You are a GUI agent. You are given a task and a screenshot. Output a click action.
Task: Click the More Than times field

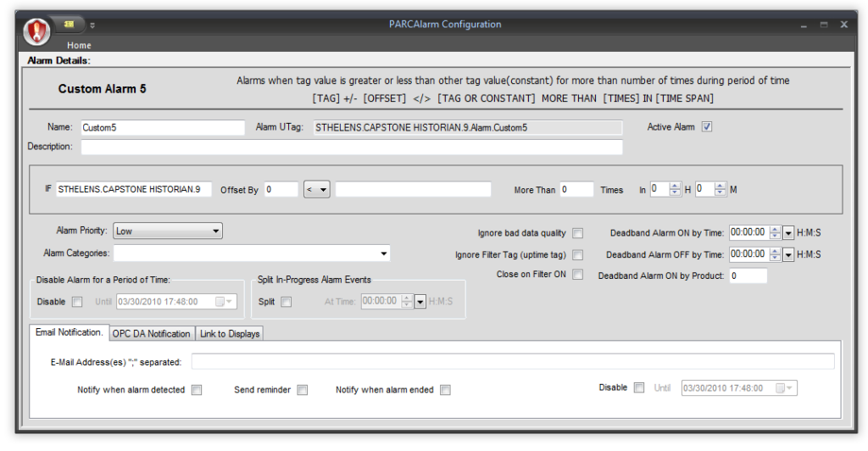[576, 189]
